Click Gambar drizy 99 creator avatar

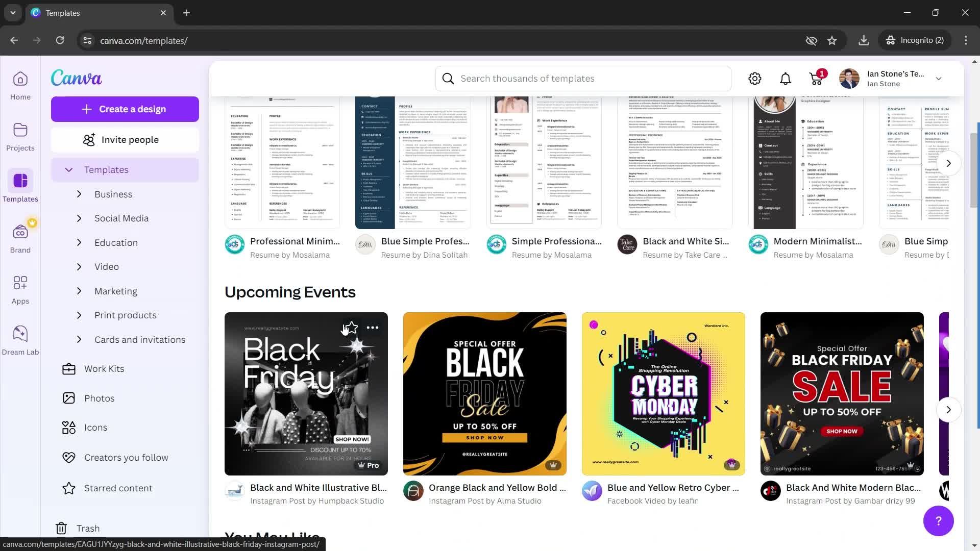pos(771,491)
